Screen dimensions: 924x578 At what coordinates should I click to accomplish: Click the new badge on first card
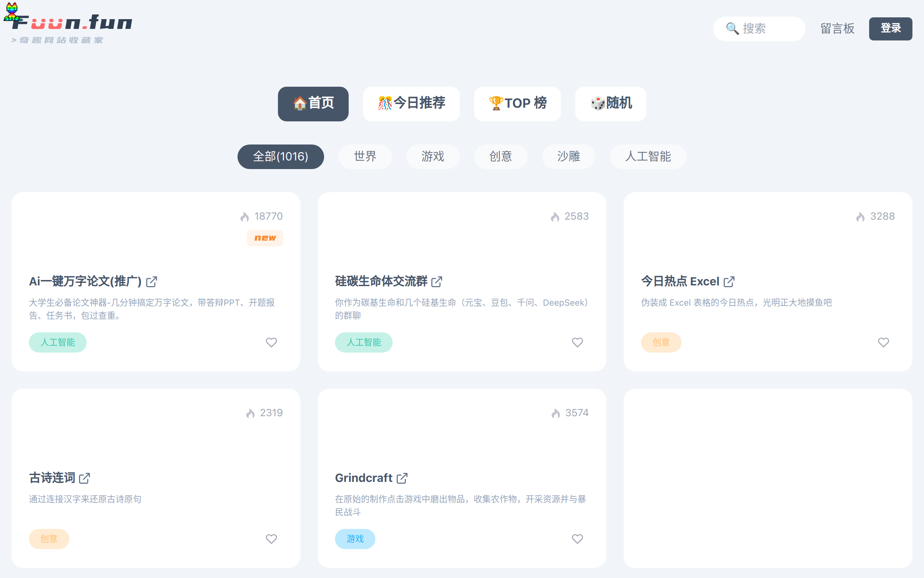click(265, 238)
